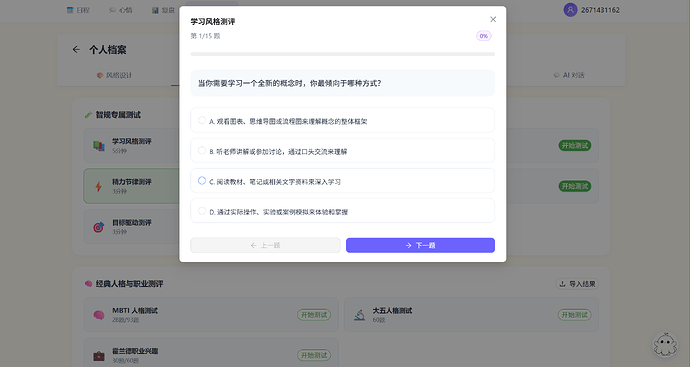Click the quiz progress bar
Screen dimensions: 690x367
(342, 54)
